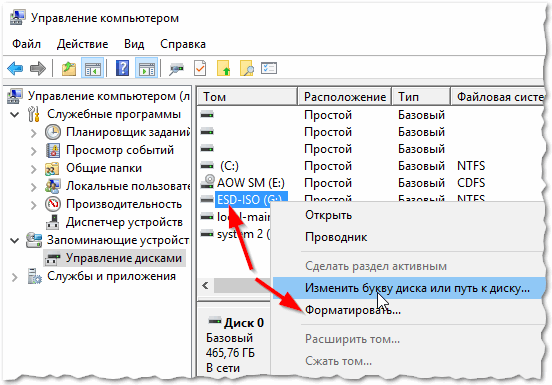Select the ESD-ISO (G:) volume row
This screenshot has height=385, width=552.
click(251, 200)
